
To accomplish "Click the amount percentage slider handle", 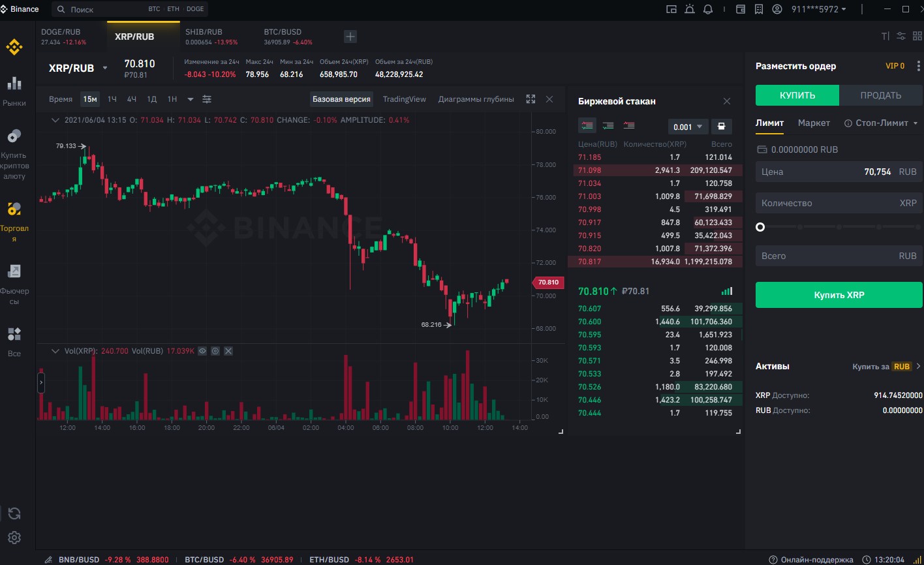I will pos(760,227).
